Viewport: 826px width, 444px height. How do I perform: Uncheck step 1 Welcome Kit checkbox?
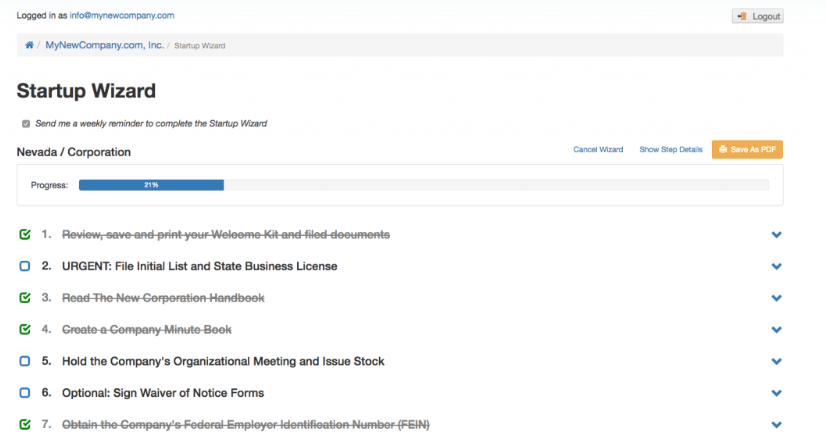tap(25, 234)
